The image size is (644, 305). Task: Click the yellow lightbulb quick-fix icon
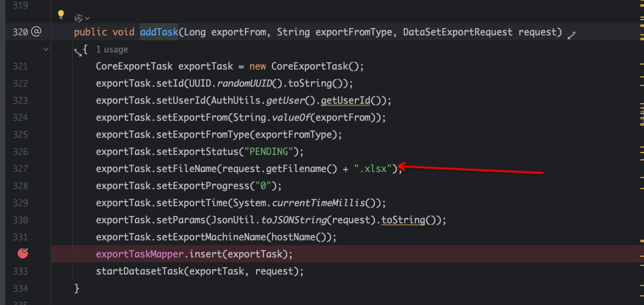pyautogui.click(x=60, y=14)
